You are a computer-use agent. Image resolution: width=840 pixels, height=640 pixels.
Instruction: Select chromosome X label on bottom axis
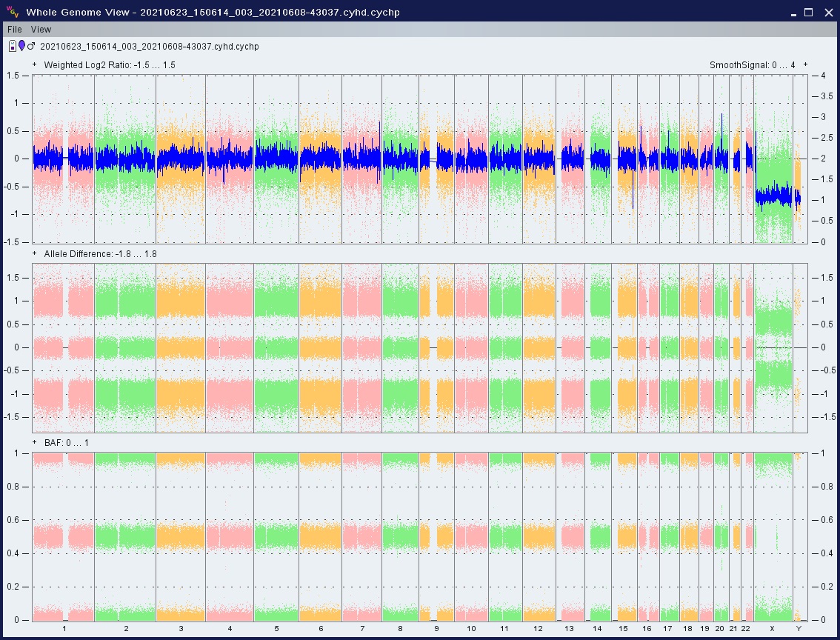coord(772,629)
